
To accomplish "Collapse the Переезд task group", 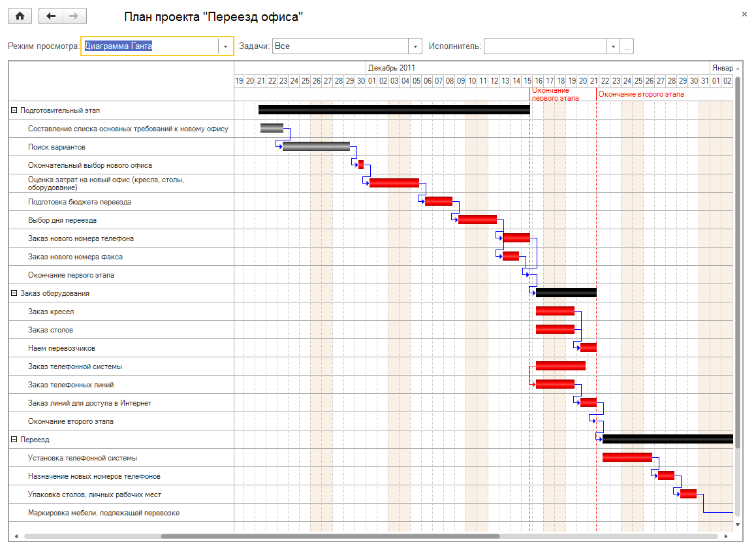I will coord(14,440).
